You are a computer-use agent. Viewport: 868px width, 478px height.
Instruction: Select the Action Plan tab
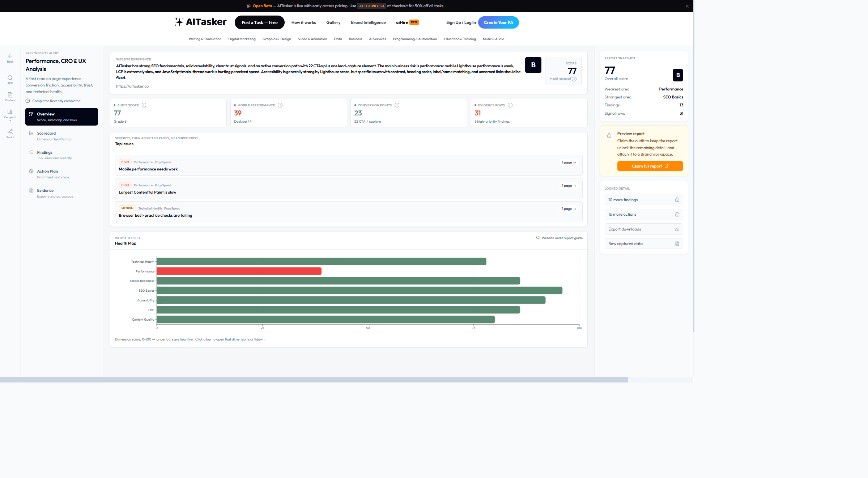[61, 174]
